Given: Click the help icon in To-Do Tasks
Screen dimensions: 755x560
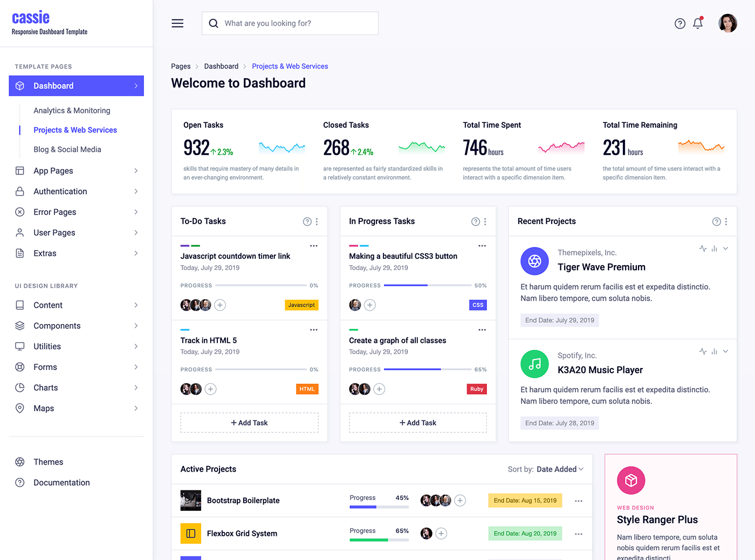Looking at the screenshot, I should tap(307, 222).
